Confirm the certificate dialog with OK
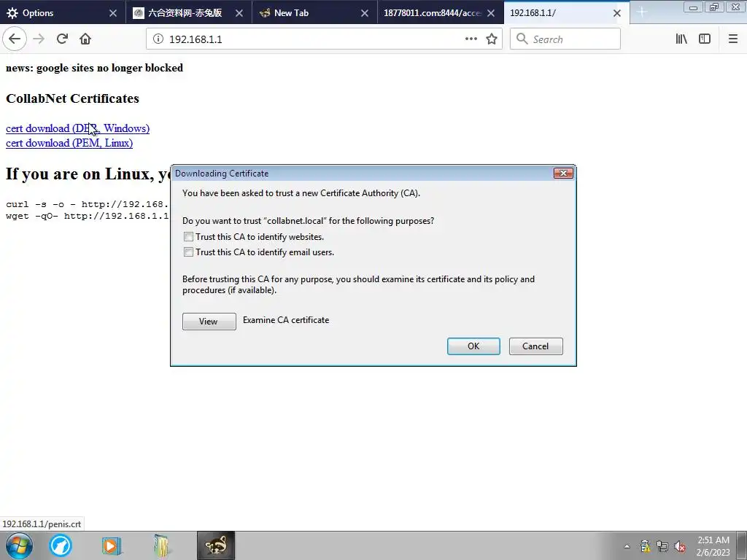Image resolution: width=747 pixels, height=560 pixels. pos(473,346)
